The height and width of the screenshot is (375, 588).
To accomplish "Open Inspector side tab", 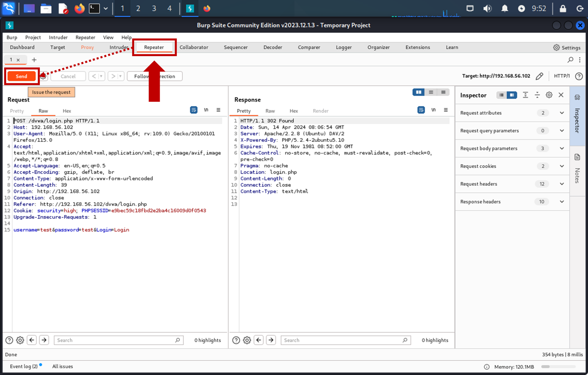I will pos(577,116).
